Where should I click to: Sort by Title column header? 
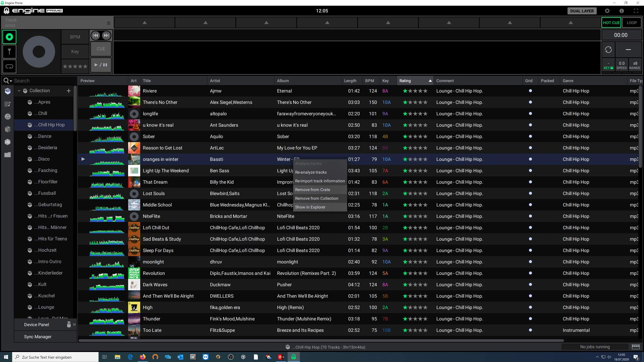pos(174,81)
